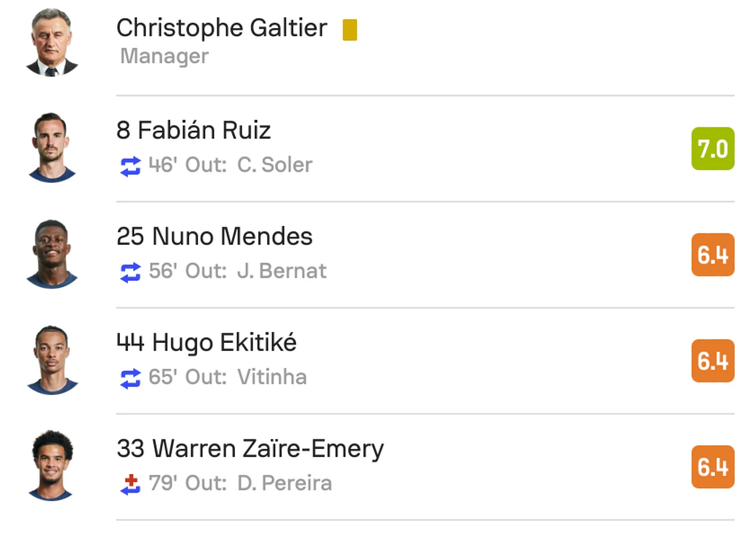
Task: Click Fabián Ruiz's substitution arrows icon
Action: click(130, 166)
